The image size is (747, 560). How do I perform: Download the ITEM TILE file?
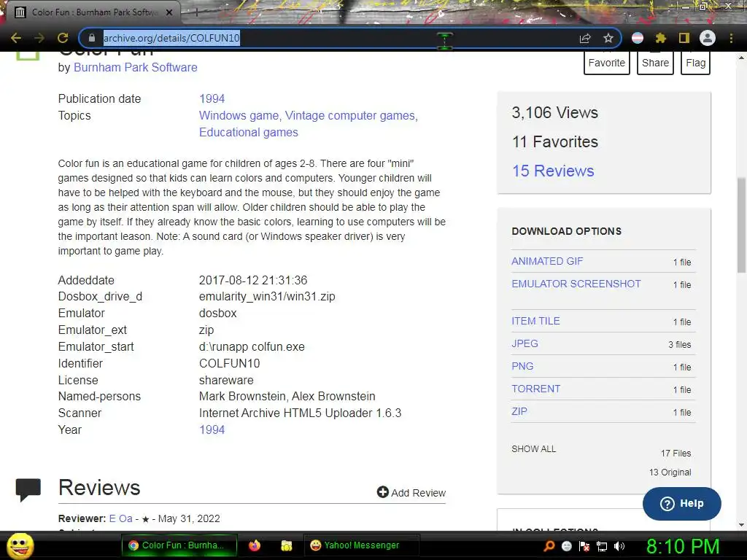535,321
